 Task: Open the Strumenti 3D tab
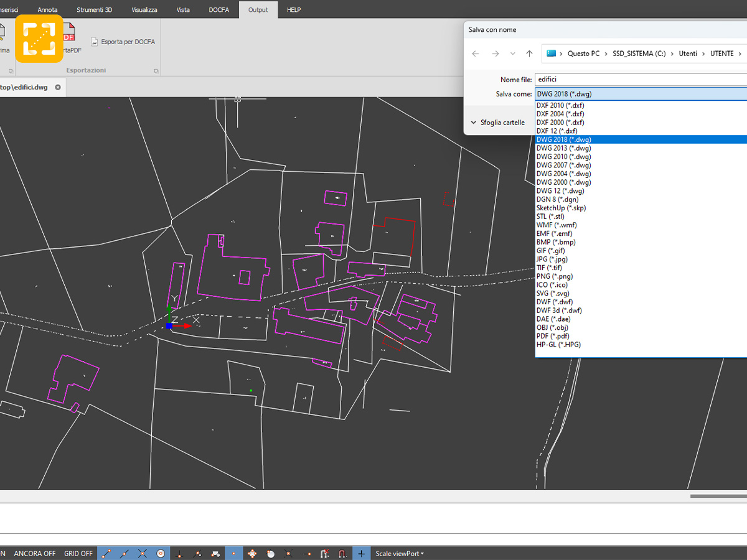coord(95,10)
